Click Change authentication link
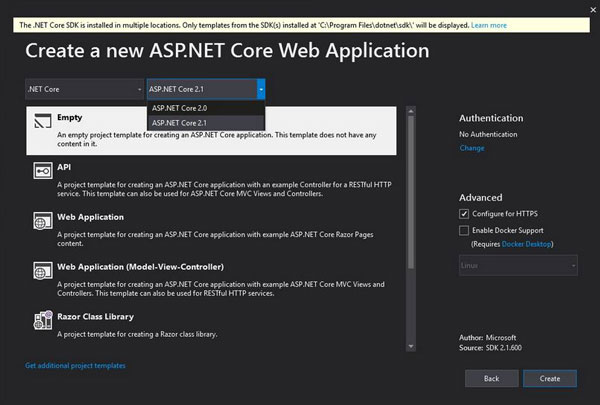 tap(471, 148)
